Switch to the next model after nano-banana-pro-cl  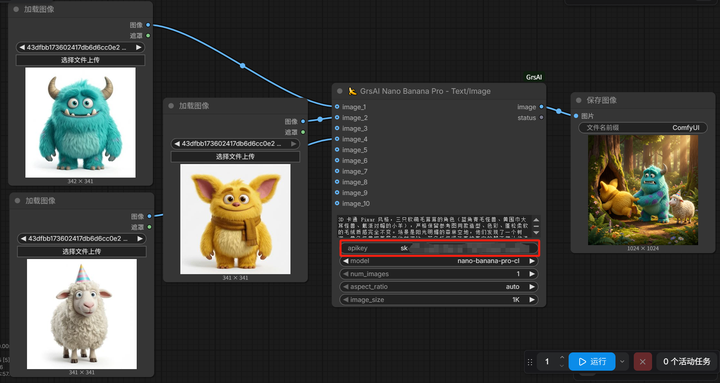click(x=532, y=261)
